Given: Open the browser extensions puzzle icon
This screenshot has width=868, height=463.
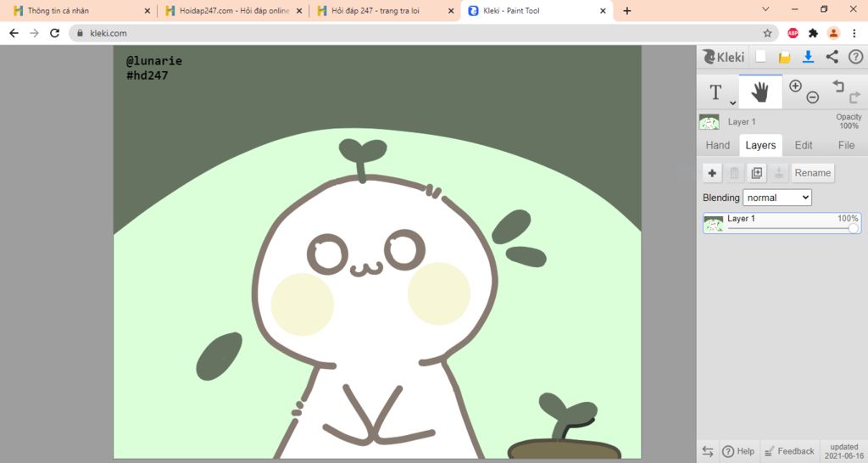Looking at the screenshot, I should 813,33.
